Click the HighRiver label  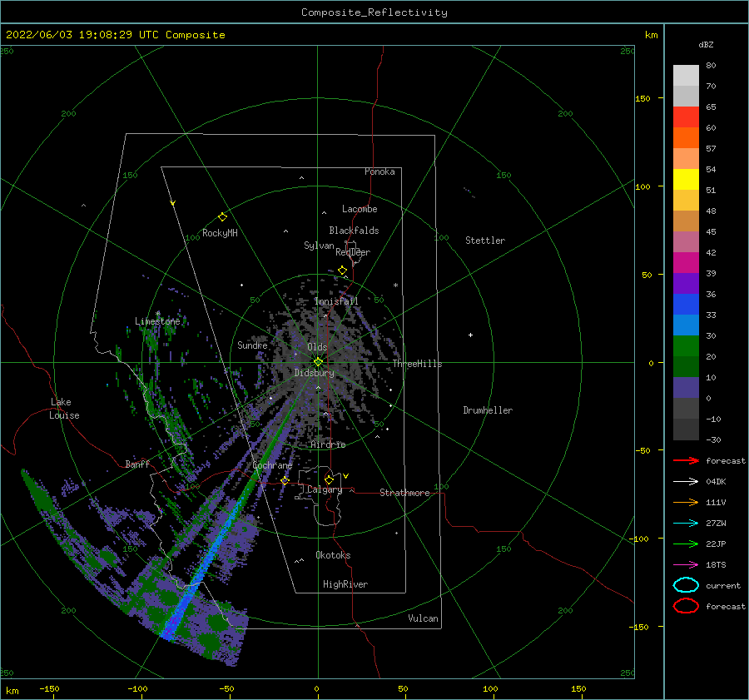click(345, 584)
